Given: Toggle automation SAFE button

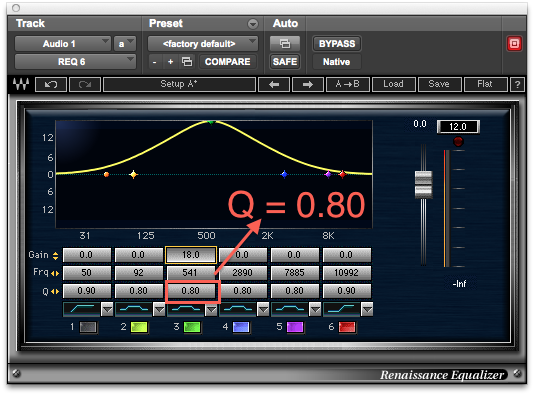Looking at the screenshot, I should click(285, 62).
